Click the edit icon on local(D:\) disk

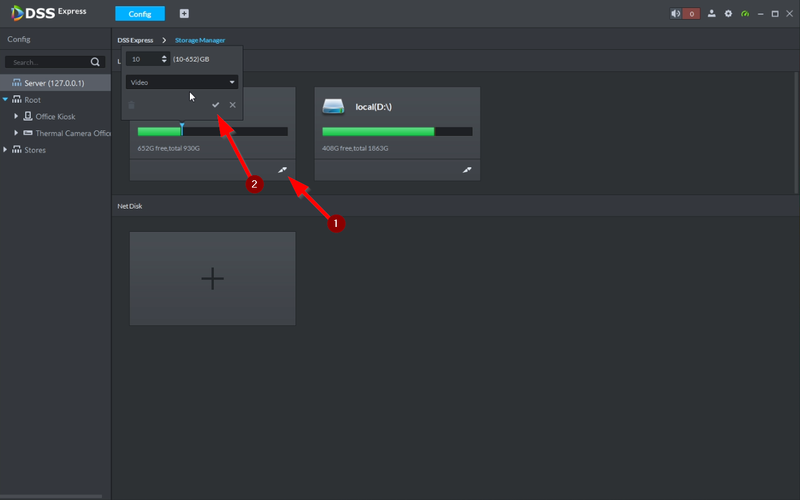coord(467,170)
